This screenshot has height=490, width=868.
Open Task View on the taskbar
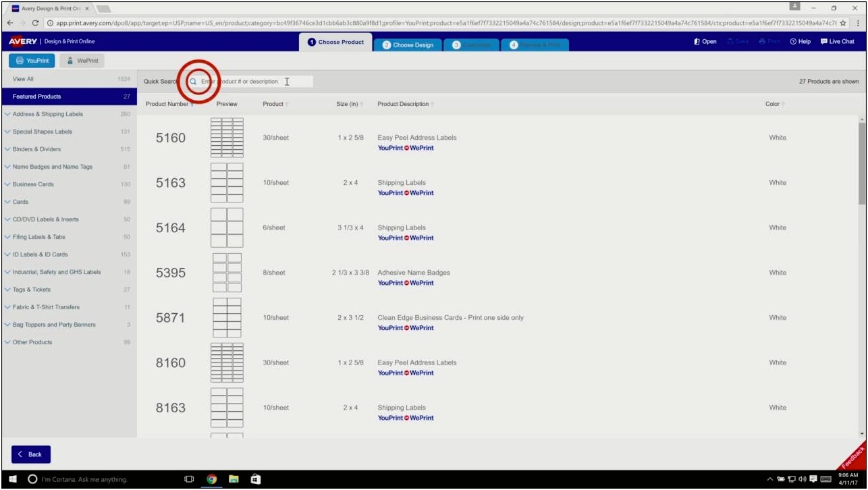[189, 479]
